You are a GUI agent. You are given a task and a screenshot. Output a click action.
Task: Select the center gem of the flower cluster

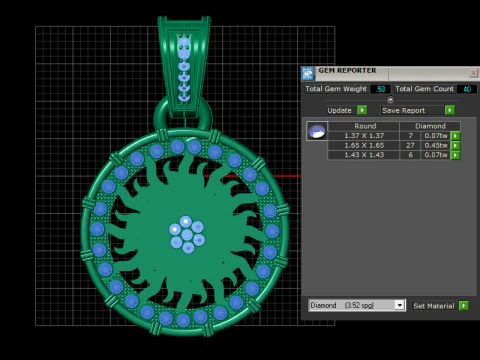[187, 234]
